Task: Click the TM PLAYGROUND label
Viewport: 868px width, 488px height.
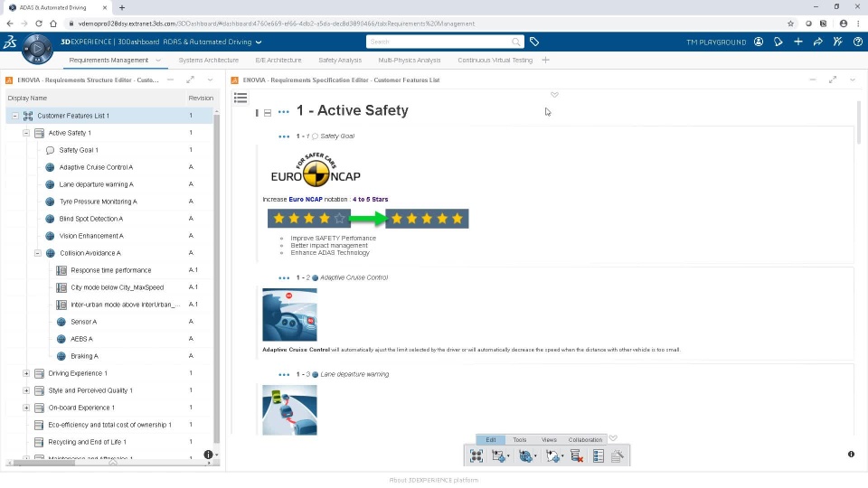Action: point(716,42)
